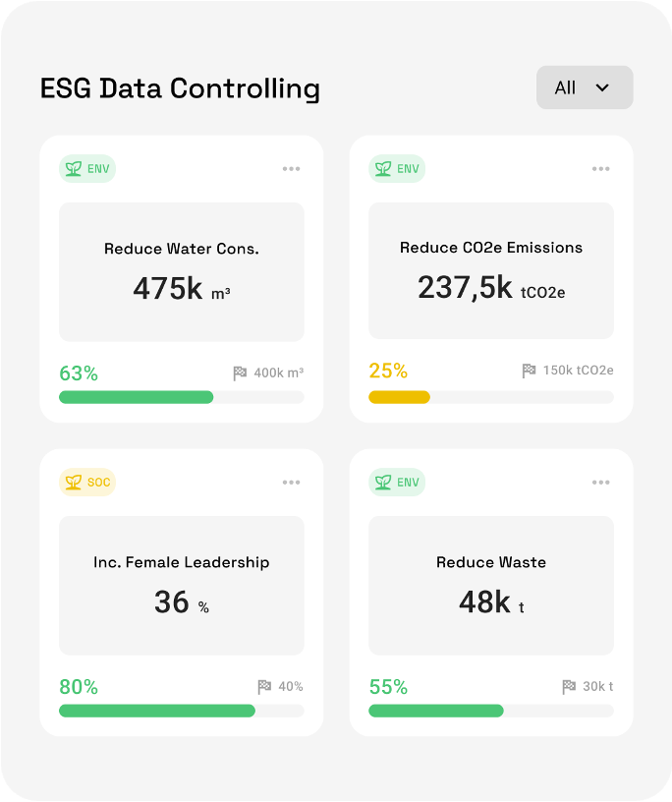Click the yellow SOC tag badge

87,483
